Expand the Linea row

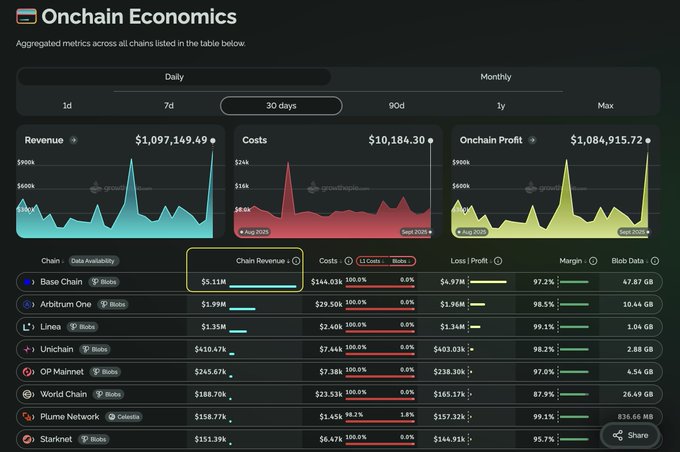point(339,327)
